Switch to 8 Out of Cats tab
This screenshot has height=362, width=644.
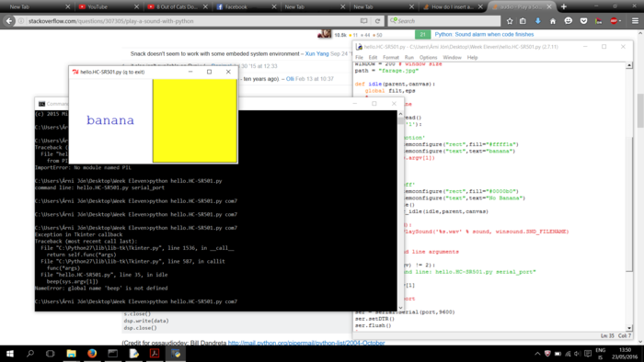click(177, 7)
